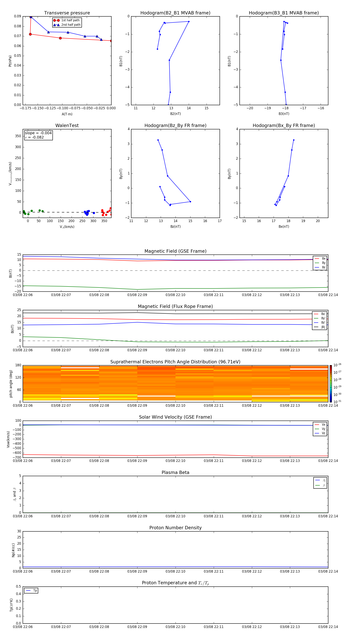
Task: Click the 'Magnetic Field (Flux Rope Frame)' title
Action: coord(175,306)
